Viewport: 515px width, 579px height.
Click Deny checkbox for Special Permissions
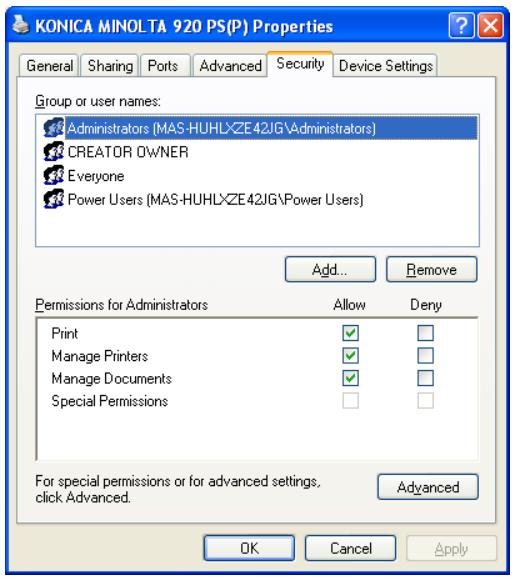click(425, 401)
